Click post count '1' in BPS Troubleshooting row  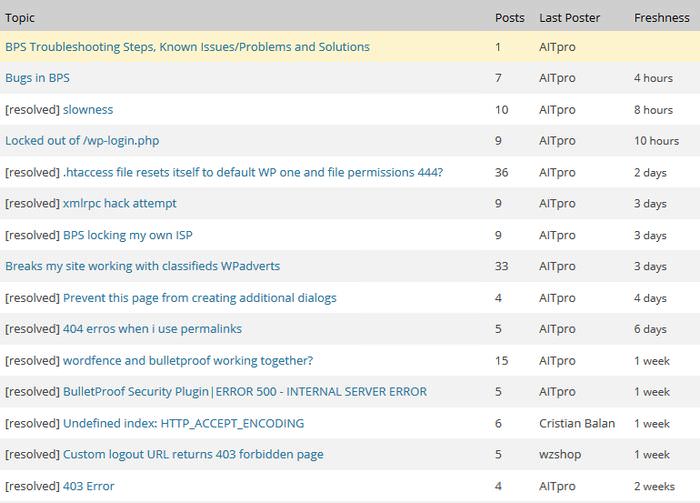[498, 47]
